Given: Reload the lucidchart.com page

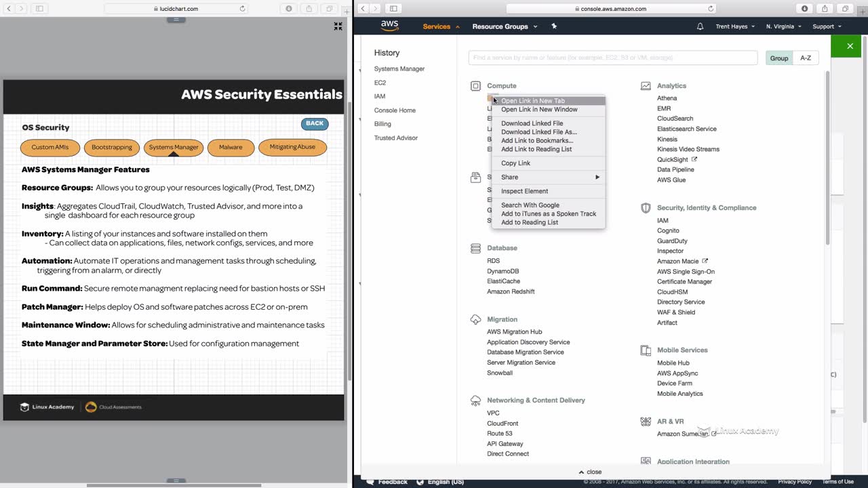Looking at the screenshot, I should click(242, 9).
